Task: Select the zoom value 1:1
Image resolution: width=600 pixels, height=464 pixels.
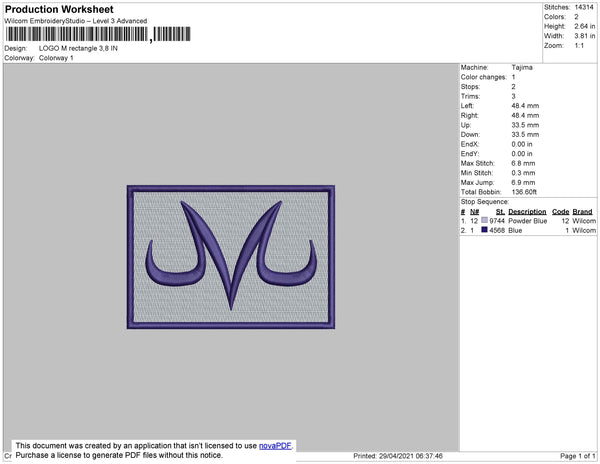Action: pos(579,46)
